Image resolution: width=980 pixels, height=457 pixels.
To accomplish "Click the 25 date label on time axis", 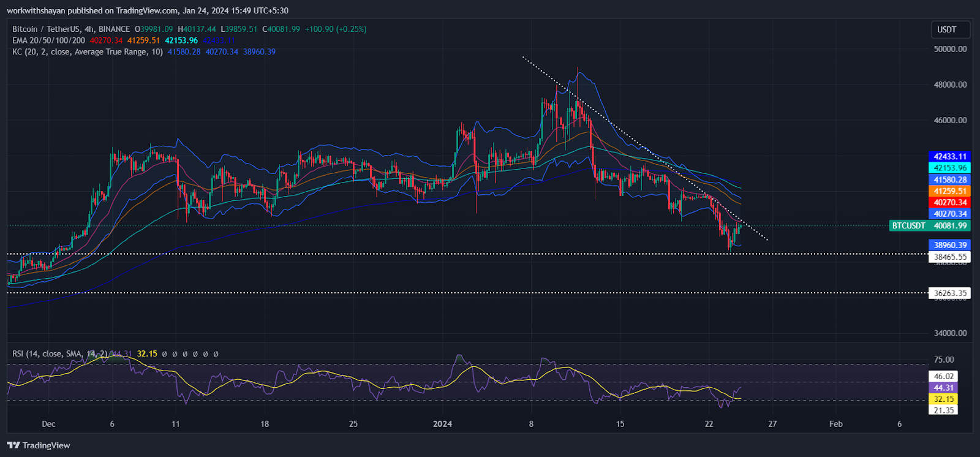I will click(353, 424).
